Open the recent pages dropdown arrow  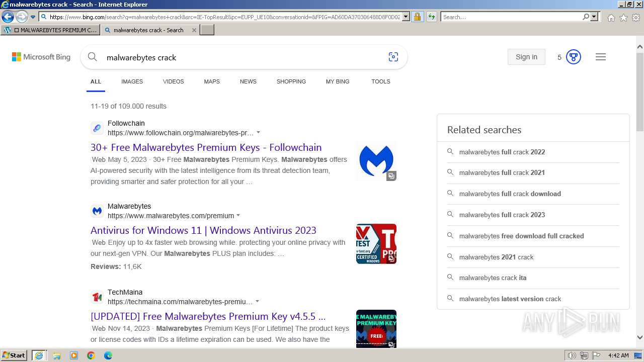[x=33, y=17]
